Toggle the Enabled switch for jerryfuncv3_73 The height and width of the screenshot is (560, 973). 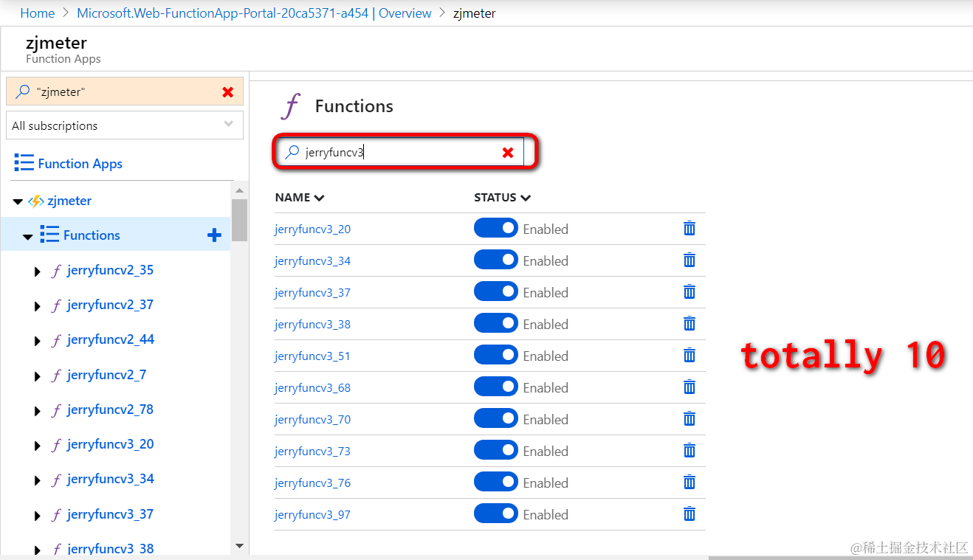point(496,451)
